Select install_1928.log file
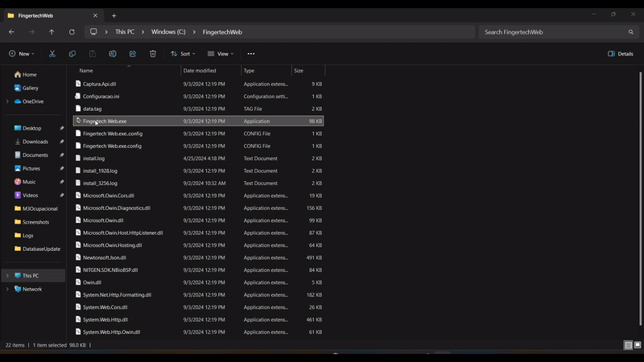This screenshot has height=362, width=644. (x=198, y=171)
